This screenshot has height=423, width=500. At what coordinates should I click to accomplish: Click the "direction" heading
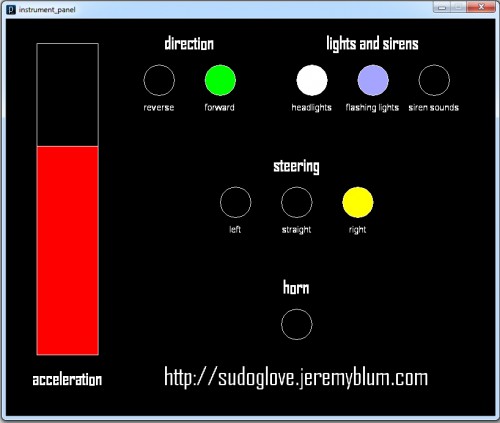[x=189, y=44]
